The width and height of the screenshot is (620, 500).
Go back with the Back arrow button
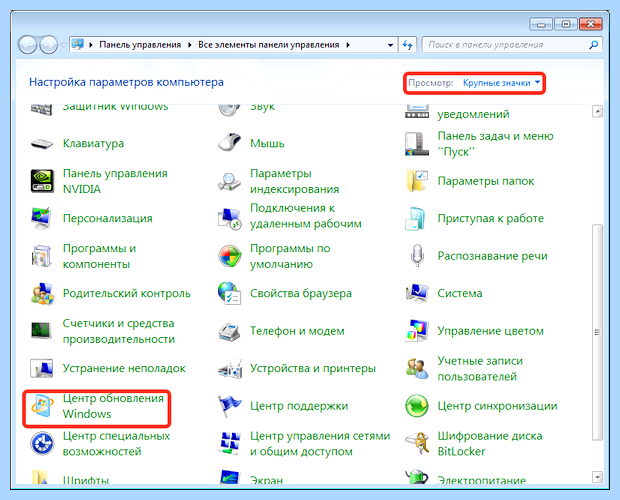tap(28, 45)
